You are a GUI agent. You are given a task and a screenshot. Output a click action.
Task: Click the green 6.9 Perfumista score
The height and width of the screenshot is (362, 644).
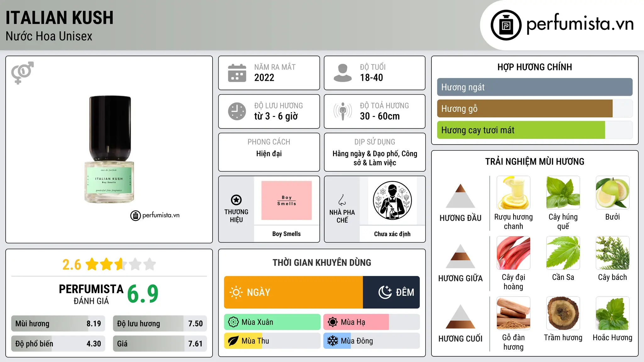coord(143,294)
